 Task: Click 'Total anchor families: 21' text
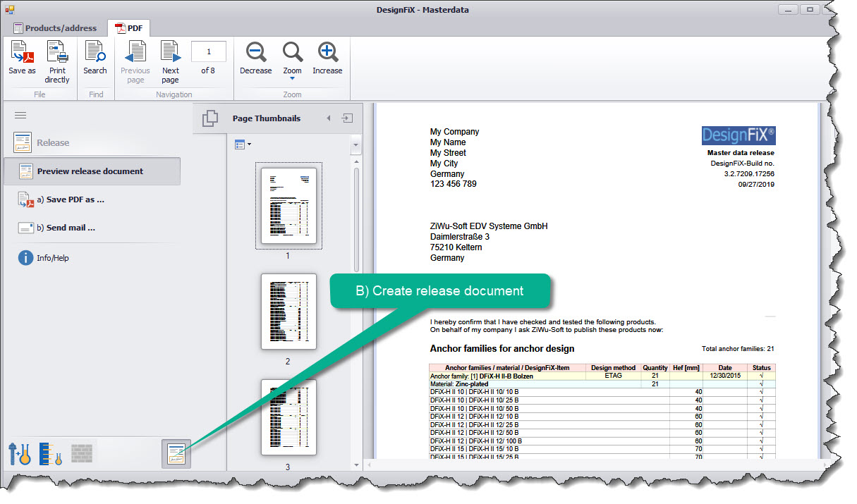739,349
